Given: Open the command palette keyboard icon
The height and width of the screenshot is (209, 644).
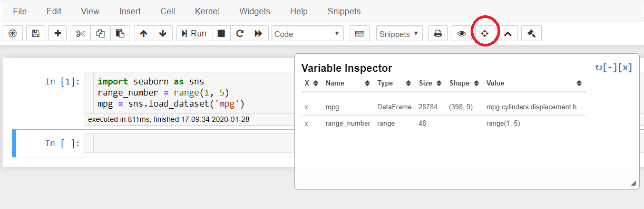Looking at the screenshot, I should click(x=359, y=34).
